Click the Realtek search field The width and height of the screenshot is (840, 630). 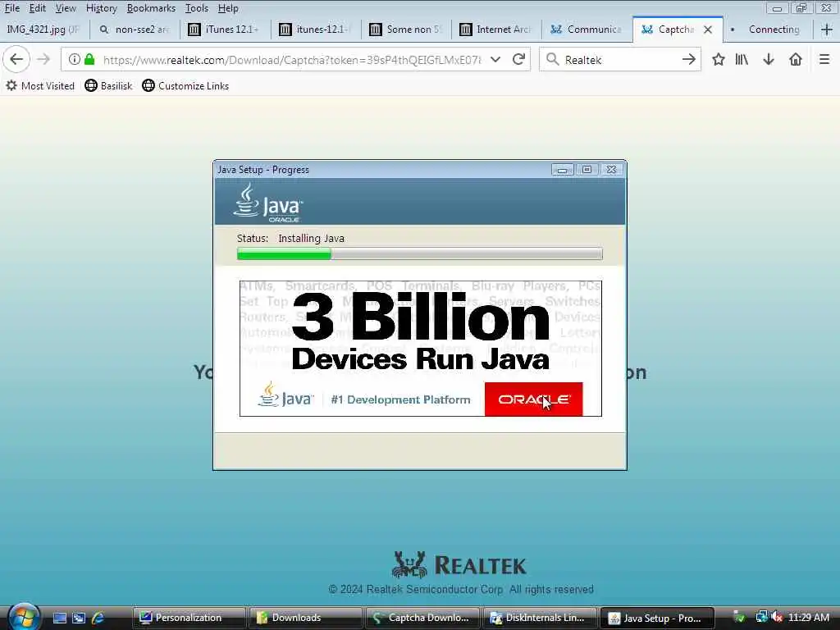pyautogui.click(x=620, y=59)
